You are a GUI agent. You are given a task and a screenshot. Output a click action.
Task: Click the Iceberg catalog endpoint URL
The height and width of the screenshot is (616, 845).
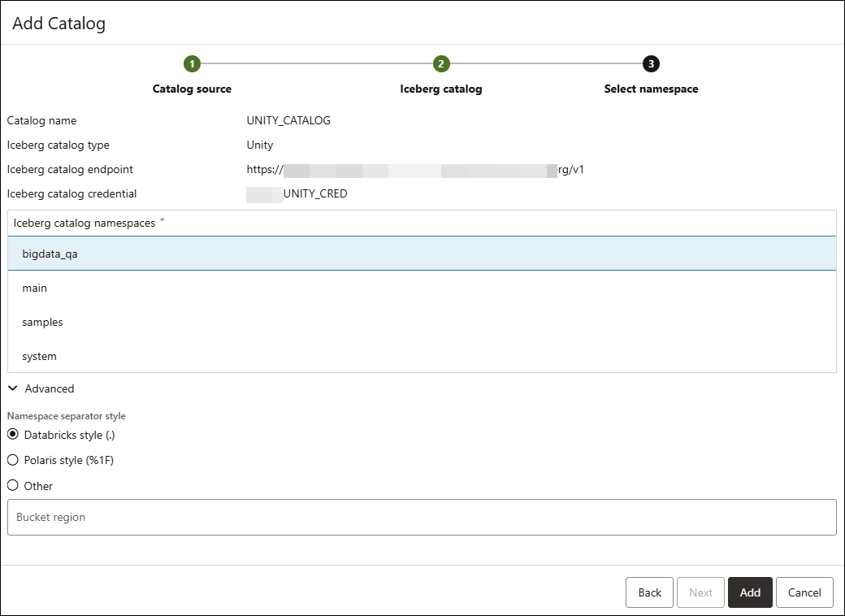pos(415,170)
